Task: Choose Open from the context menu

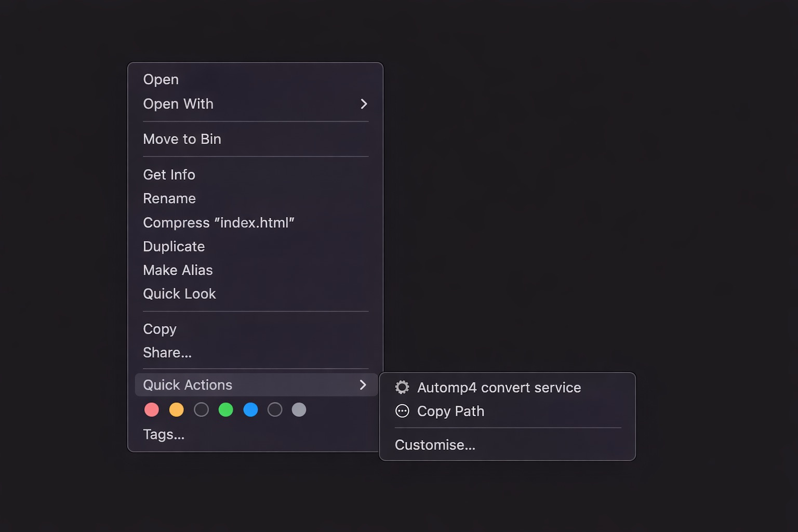Action: click(161, 79)
